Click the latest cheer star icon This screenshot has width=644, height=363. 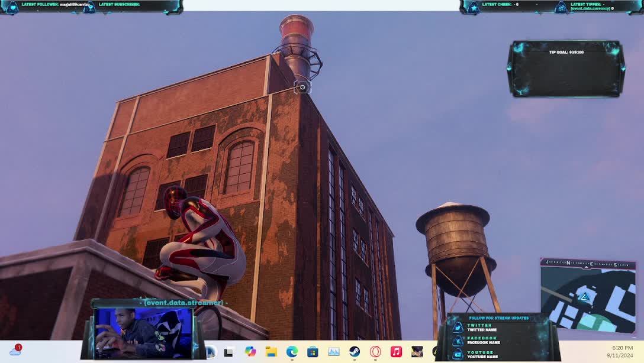(x=473, y=7)
